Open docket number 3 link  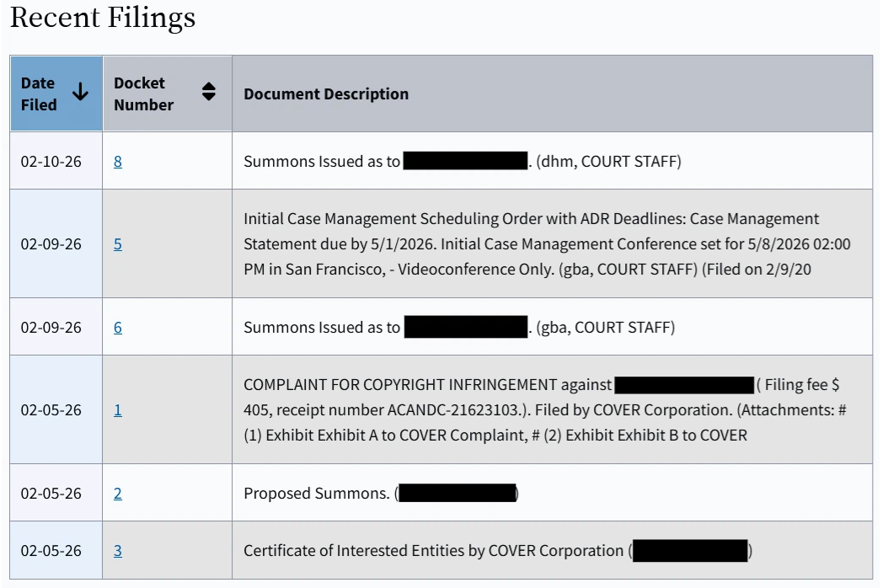118,551
